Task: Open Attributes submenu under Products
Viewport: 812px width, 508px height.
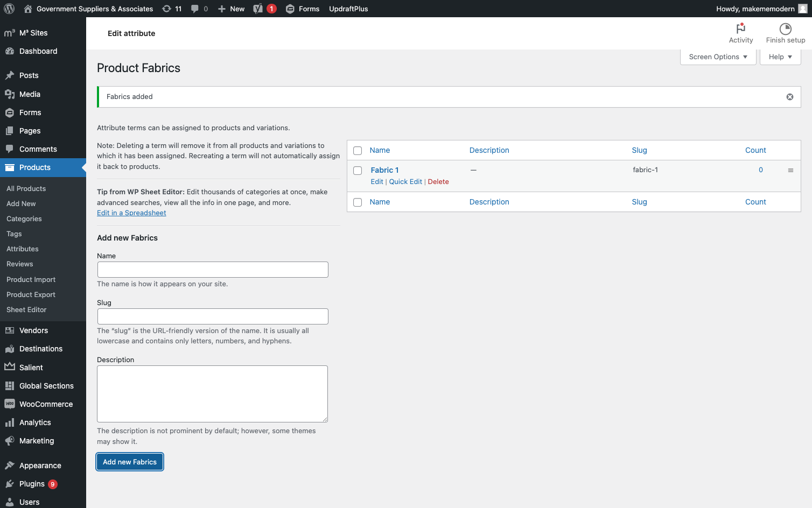Action: (23, 249)
